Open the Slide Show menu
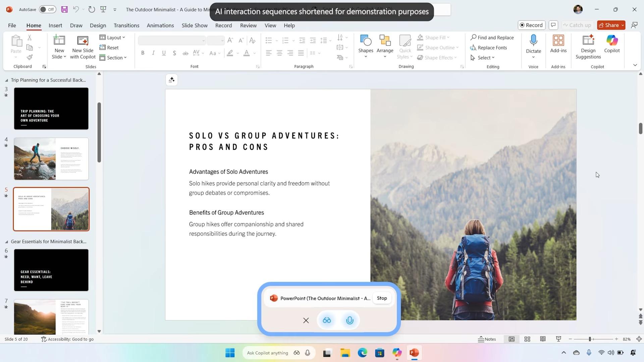644x362 pixels. pos(194,25)
